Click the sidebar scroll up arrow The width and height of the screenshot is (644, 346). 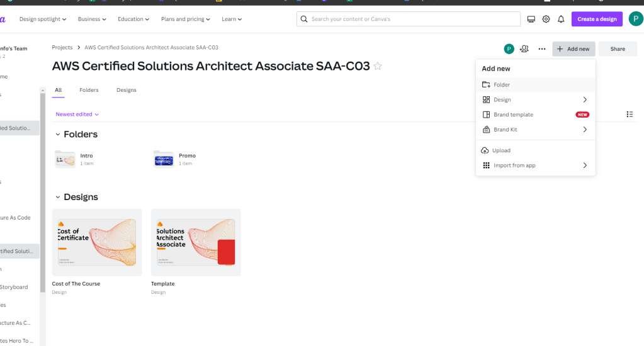point(42,90)
